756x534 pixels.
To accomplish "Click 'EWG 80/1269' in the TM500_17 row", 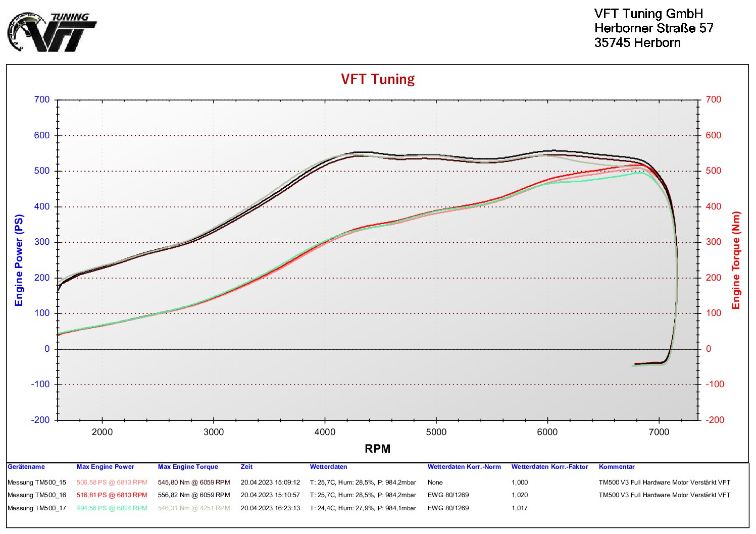I will point(448,508).
